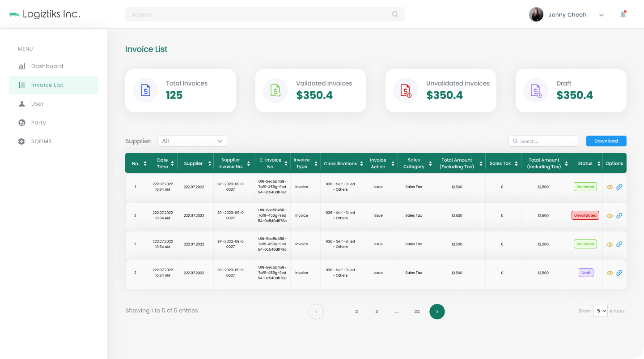Expand the user account menu chevron

(602, 15)
